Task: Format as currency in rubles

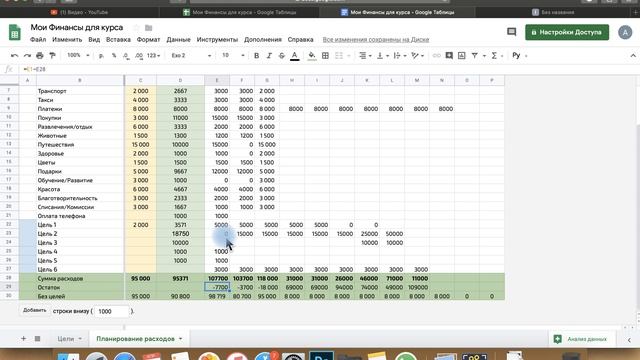Action: point(101,56)
